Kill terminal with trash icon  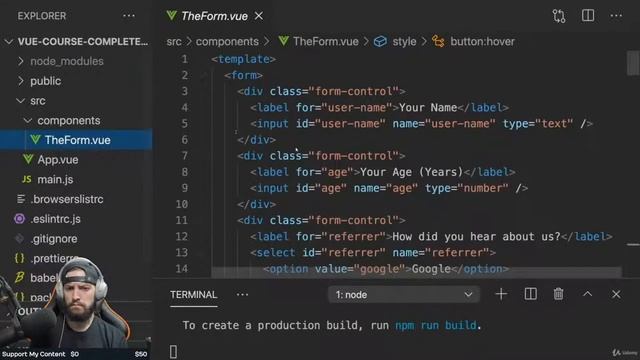[558, 294]
